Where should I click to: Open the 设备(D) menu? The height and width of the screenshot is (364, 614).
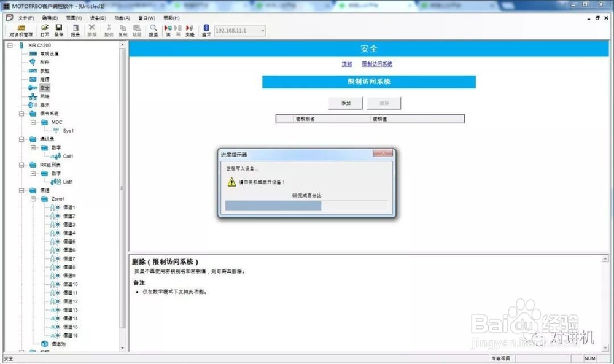98,18
